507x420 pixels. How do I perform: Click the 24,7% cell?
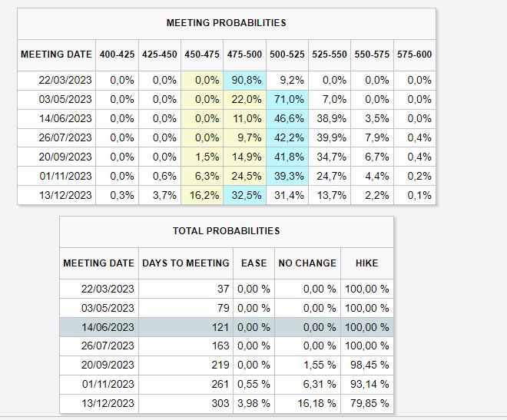330,176
